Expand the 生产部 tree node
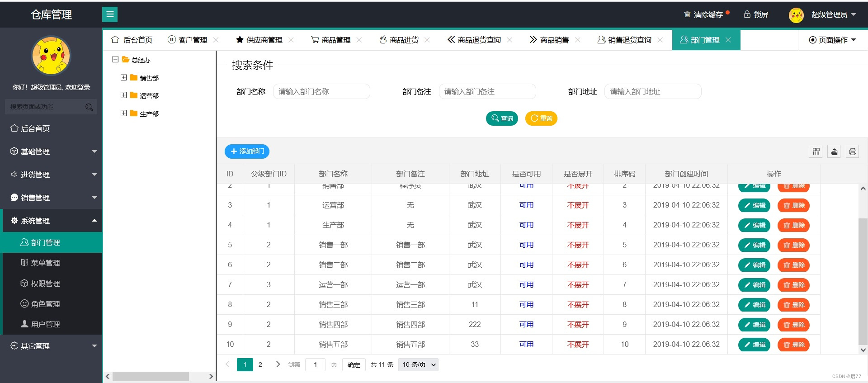 click(x=123, y=113)
